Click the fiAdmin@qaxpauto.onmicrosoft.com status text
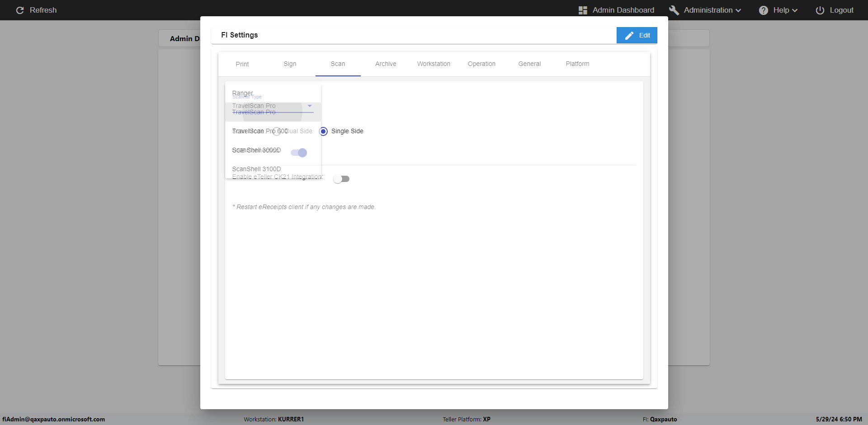 point(53,419)
